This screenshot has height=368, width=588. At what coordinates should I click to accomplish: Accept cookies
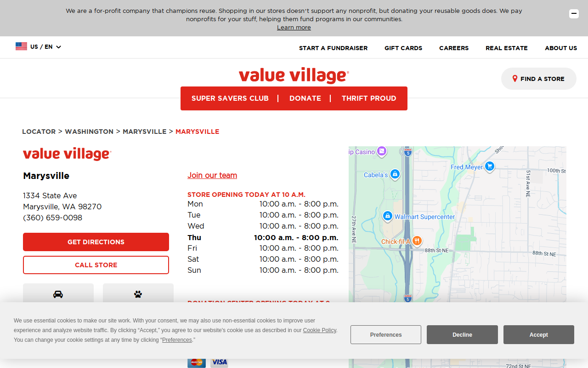pyautogui.click(x=539, y=335)
